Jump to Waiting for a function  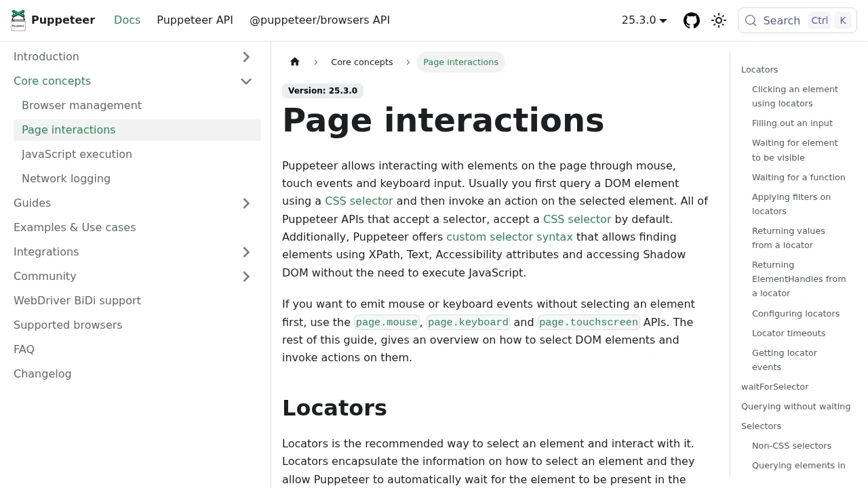click(x=799, y=178)
